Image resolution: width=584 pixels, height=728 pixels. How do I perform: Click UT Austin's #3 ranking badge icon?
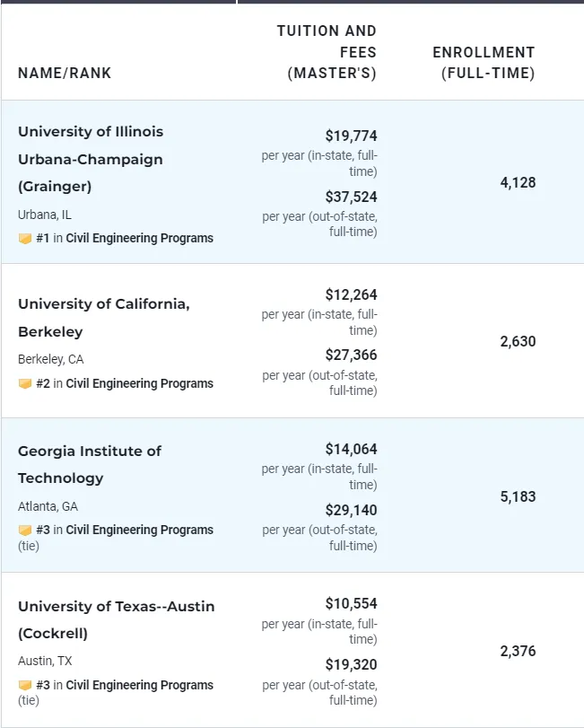tap(25, 686)
